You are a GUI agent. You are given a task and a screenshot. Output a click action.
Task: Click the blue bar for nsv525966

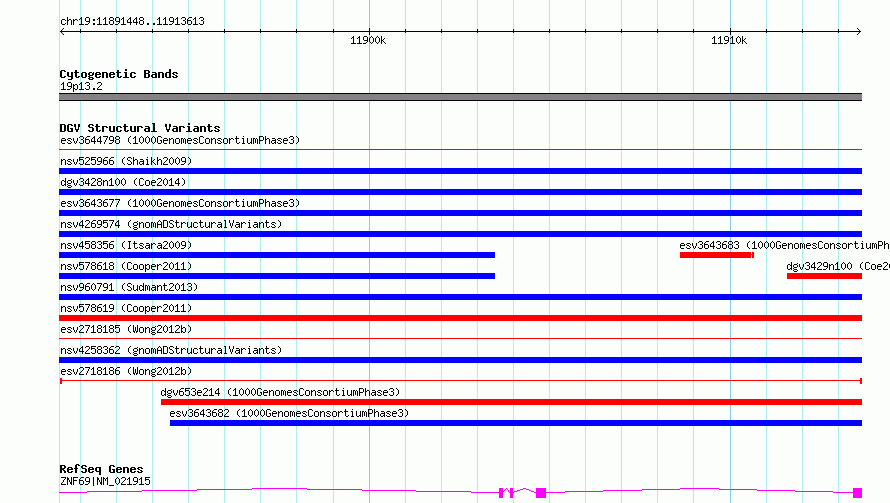460,171
